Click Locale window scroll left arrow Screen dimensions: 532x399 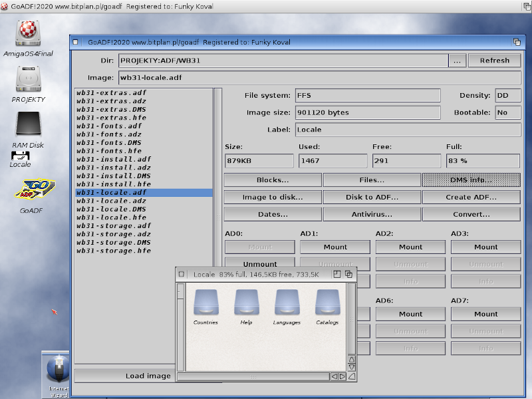click(334, 376)
